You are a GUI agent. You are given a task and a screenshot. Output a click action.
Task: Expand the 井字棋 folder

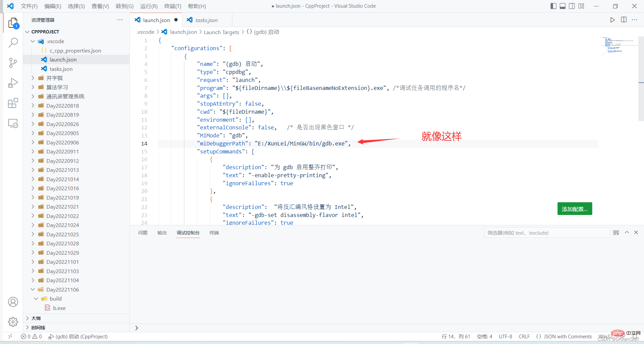(54, 78)
